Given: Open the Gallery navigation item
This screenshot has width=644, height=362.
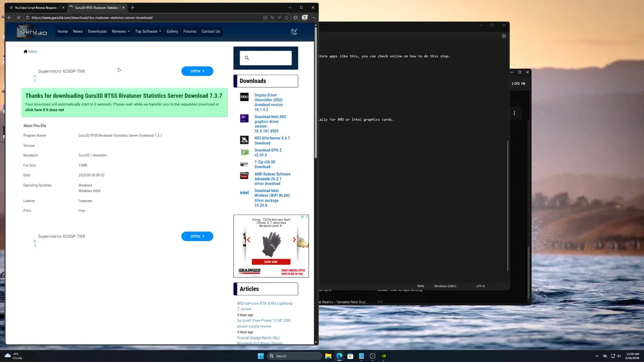Looking at the screenshot, I should click(172, 31).
